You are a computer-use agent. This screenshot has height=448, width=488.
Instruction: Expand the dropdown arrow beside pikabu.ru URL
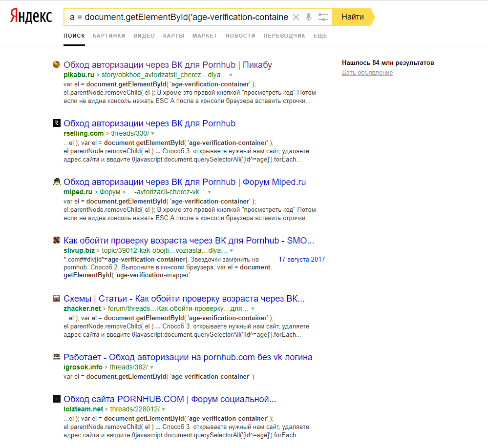pyautogui.click(x=231, y=75)
